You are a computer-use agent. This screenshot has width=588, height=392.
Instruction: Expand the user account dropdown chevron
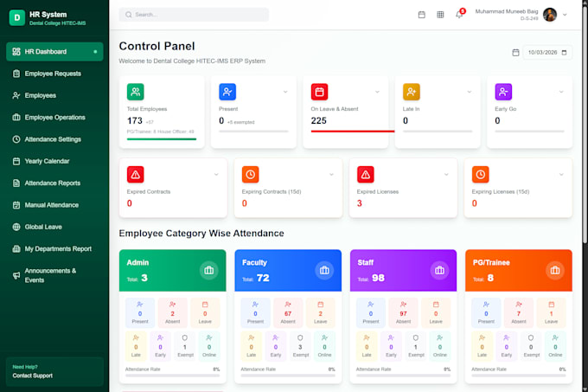(x=565, y=15)
